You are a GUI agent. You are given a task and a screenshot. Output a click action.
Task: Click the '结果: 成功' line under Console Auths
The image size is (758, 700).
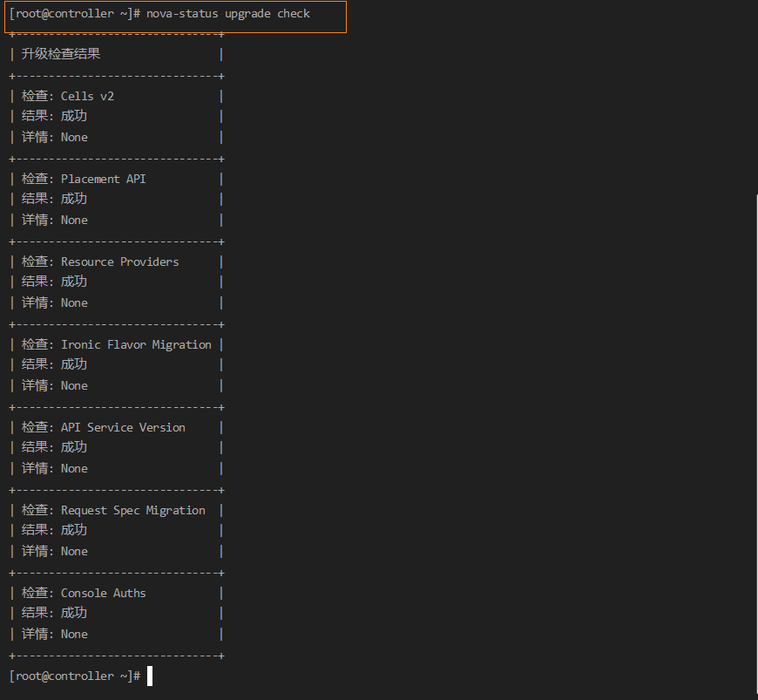(54, 613)
